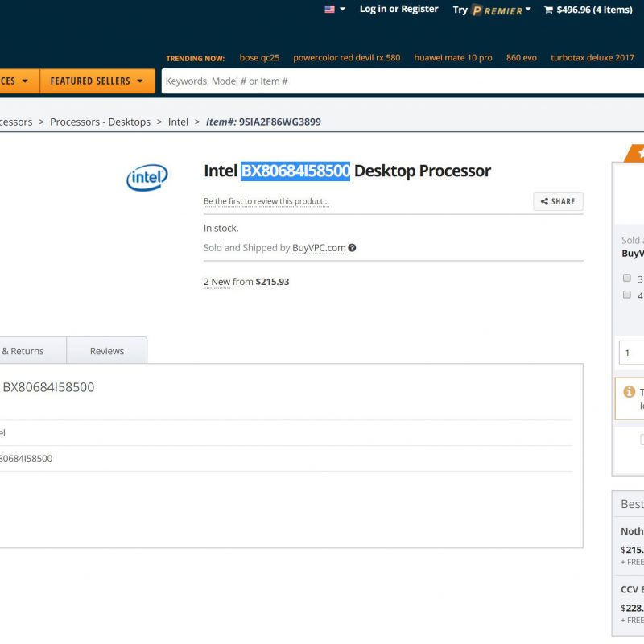
Task: Click the orange info notice icon
Action: 629,392
